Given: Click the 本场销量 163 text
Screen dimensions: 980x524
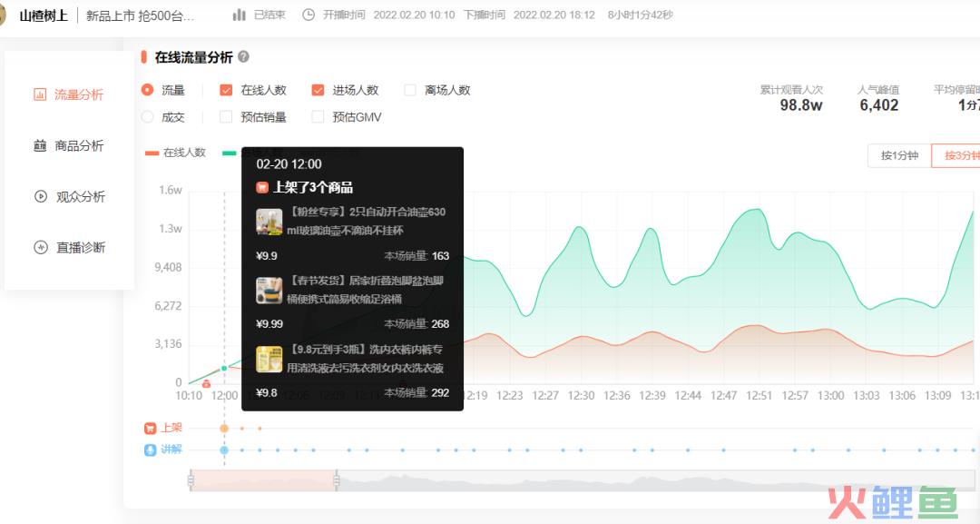Looking at the screenshot, I should pyautogui.click(x=416, y=256).
